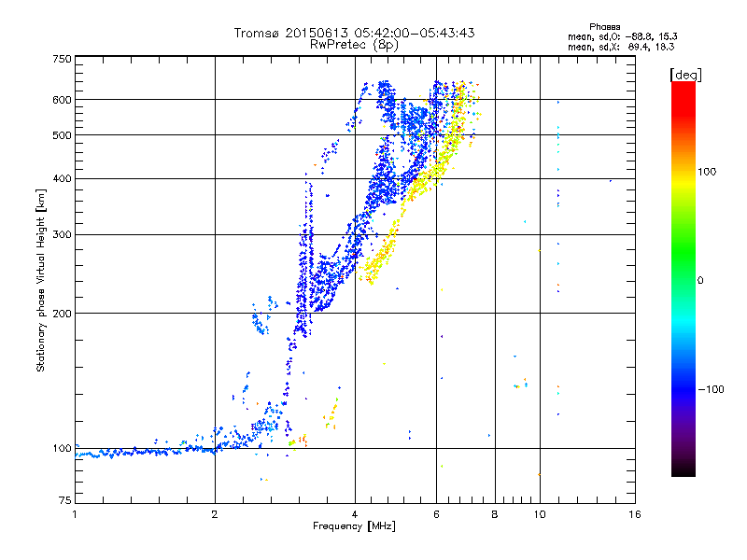Viewport: 747px width, 560px height.
Task: Click the '6' frequency tick label
Action: point(436,514)
